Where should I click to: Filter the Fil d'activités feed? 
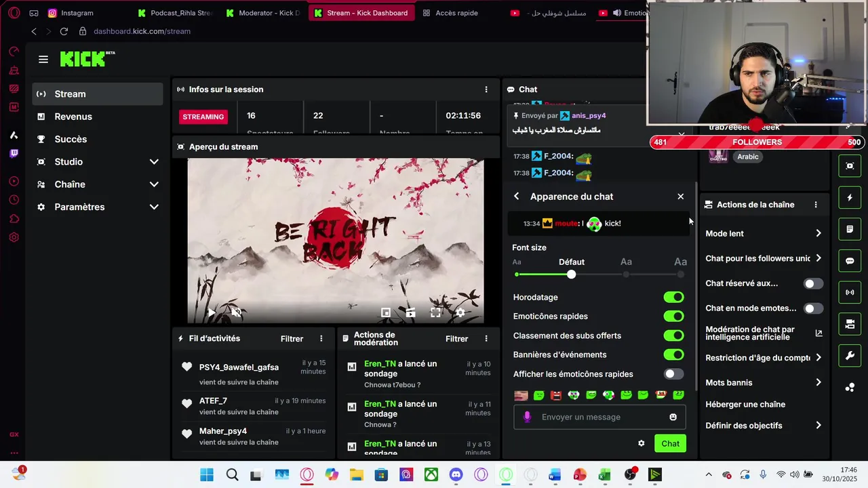point(292,339)
